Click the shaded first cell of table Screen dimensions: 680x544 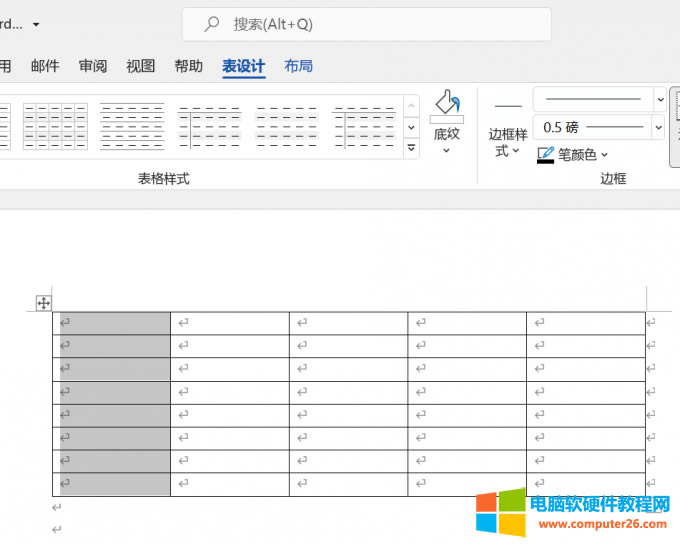114,322
